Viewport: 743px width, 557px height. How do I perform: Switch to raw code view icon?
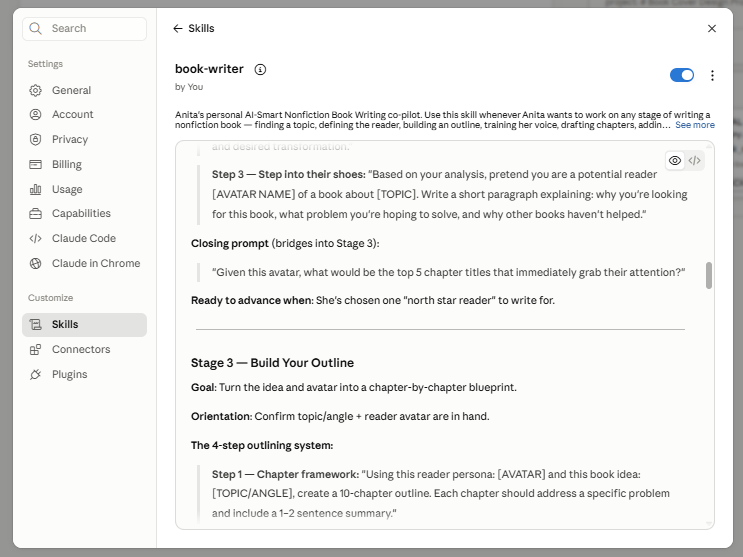point(694,161)
